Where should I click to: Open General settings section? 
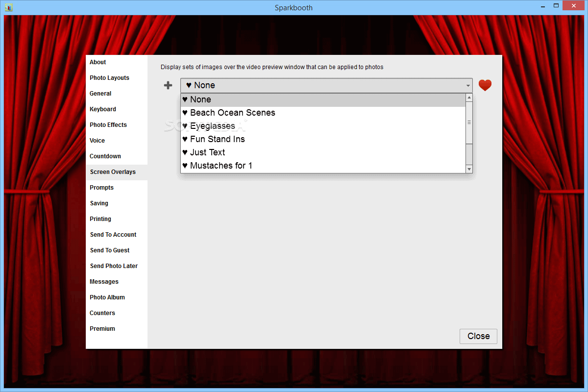[117, 94]
